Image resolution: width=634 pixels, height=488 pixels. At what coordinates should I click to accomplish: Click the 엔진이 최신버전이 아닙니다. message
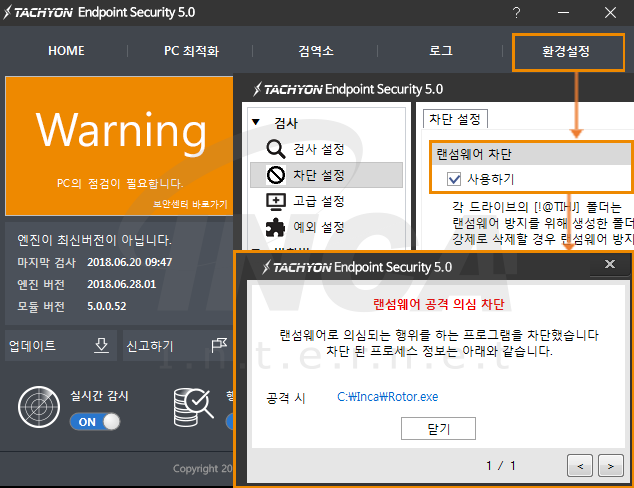[x=94, y=240]
